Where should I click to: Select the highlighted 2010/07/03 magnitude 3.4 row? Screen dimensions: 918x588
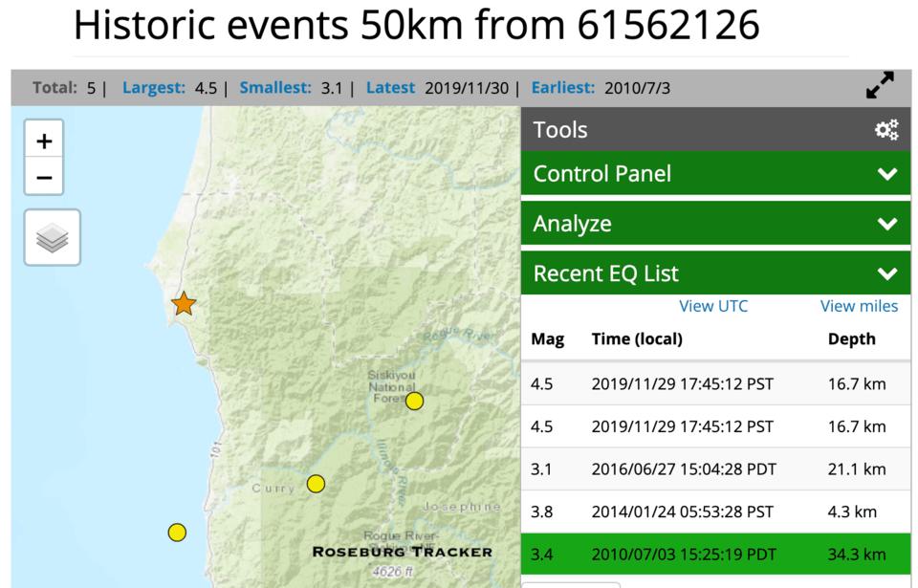point(715,553)
